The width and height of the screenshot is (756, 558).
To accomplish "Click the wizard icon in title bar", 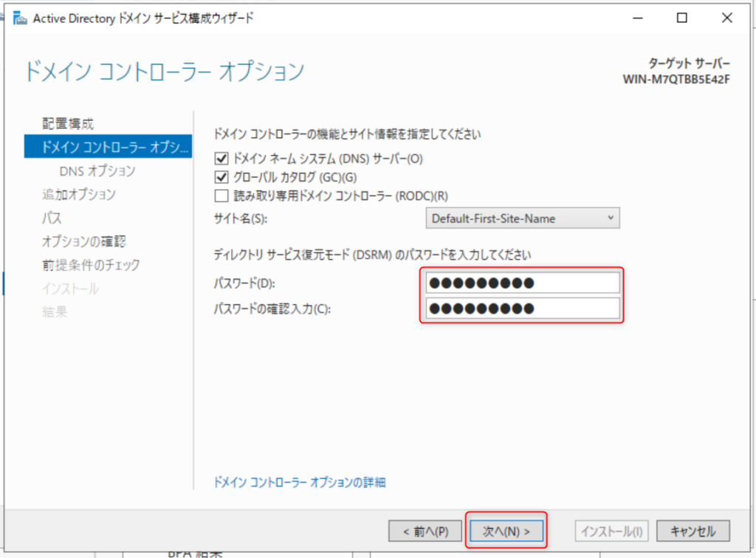I will point(21,18).
